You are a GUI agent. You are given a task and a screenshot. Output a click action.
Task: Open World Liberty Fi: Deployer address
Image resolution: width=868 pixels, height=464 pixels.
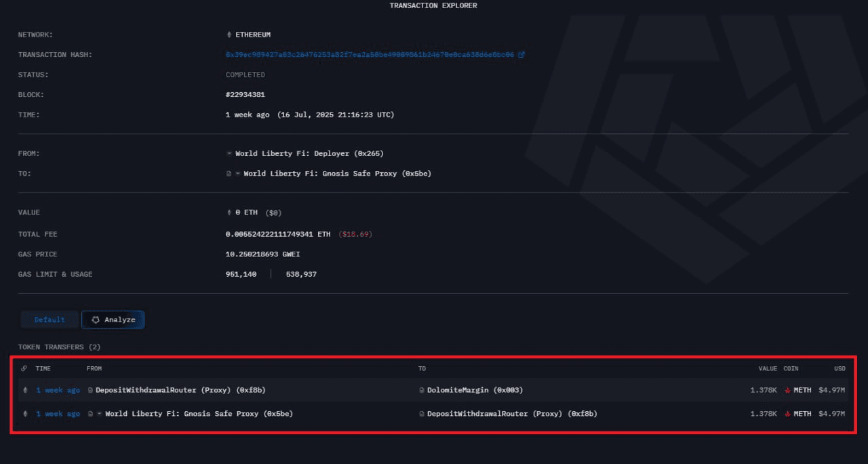(x=309, y=154)
